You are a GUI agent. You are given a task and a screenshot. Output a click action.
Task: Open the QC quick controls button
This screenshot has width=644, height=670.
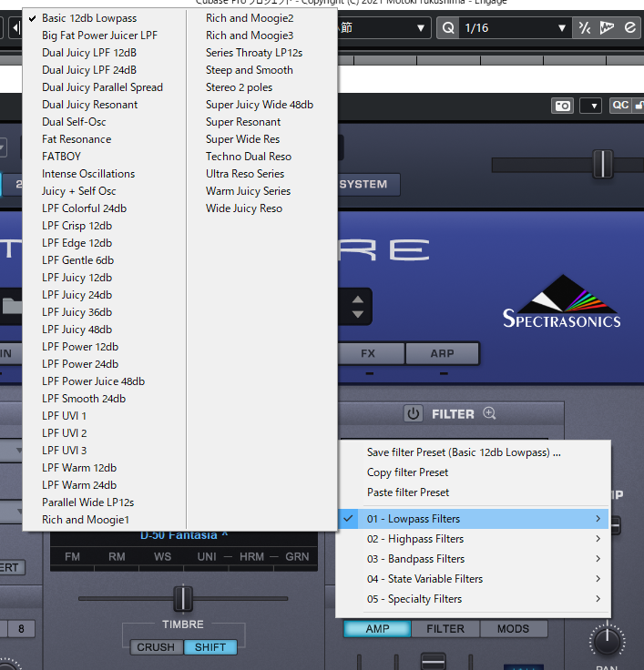[620, 105]
